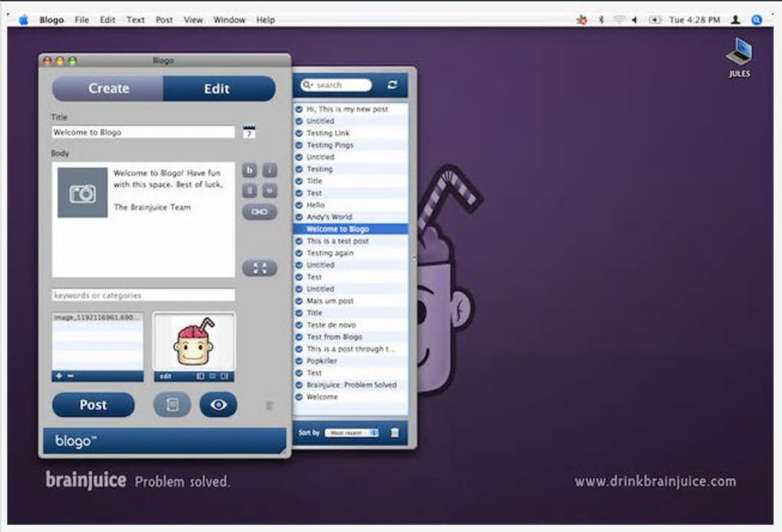Click the volume icon in the menu bar

(634, 20)
